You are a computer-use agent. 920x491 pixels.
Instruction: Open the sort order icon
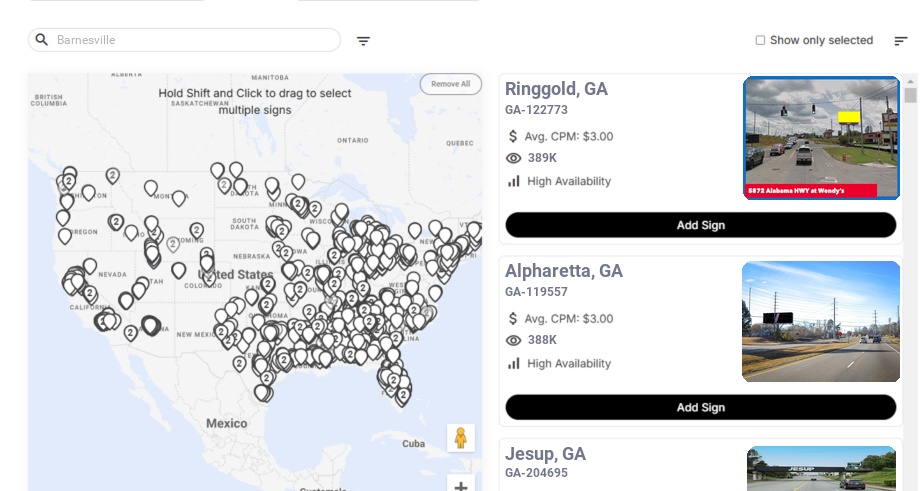click(x=900, y=41)
